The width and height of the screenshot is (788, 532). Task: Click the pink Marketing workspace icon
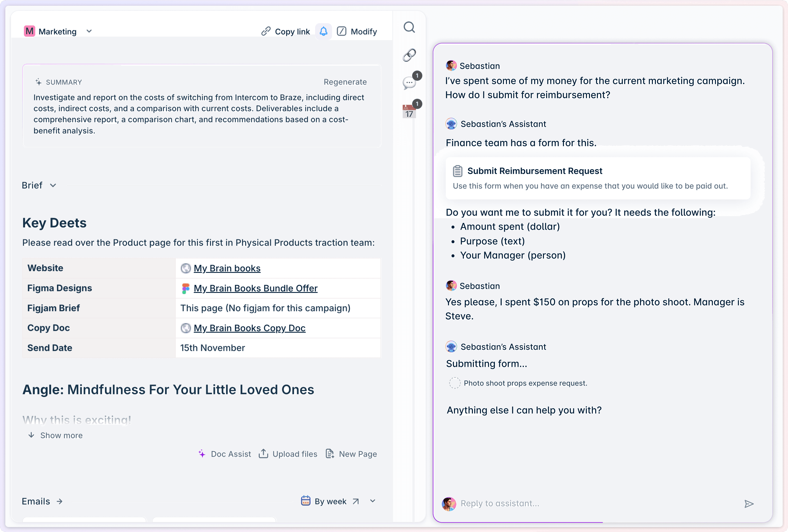30,31
